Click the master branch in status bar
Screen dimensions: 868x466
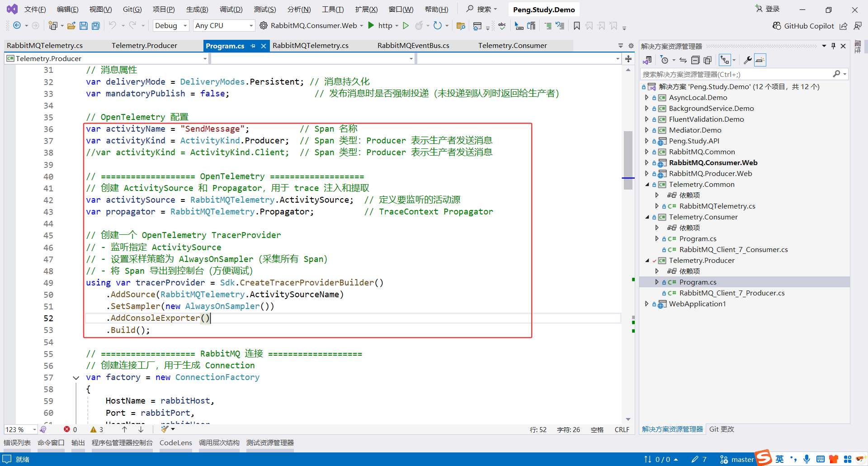[737, 460]
